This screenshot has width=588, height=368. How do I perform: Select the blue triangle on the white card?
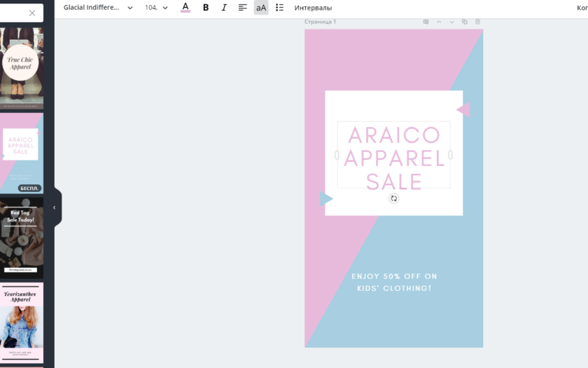[x=326, y=198]
